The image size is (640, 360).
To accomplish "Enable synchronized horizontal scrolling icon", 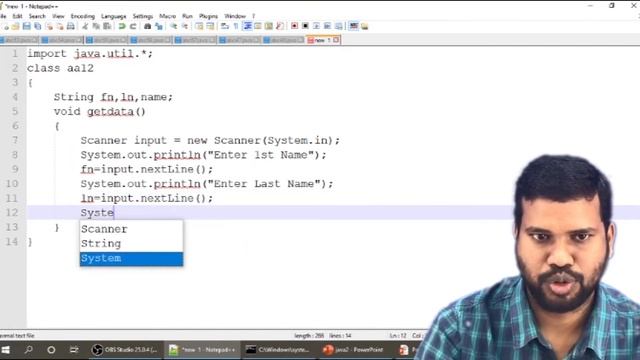I will click(210, 27).
